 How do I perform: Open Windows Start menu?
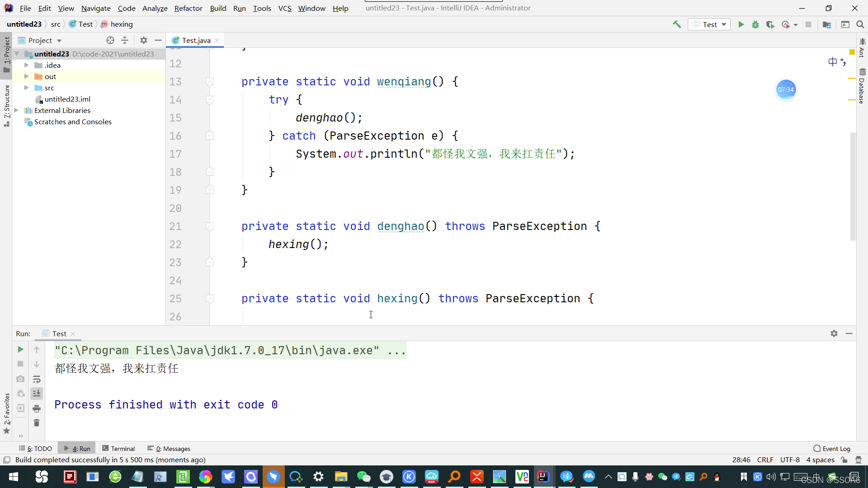(14, 477)
